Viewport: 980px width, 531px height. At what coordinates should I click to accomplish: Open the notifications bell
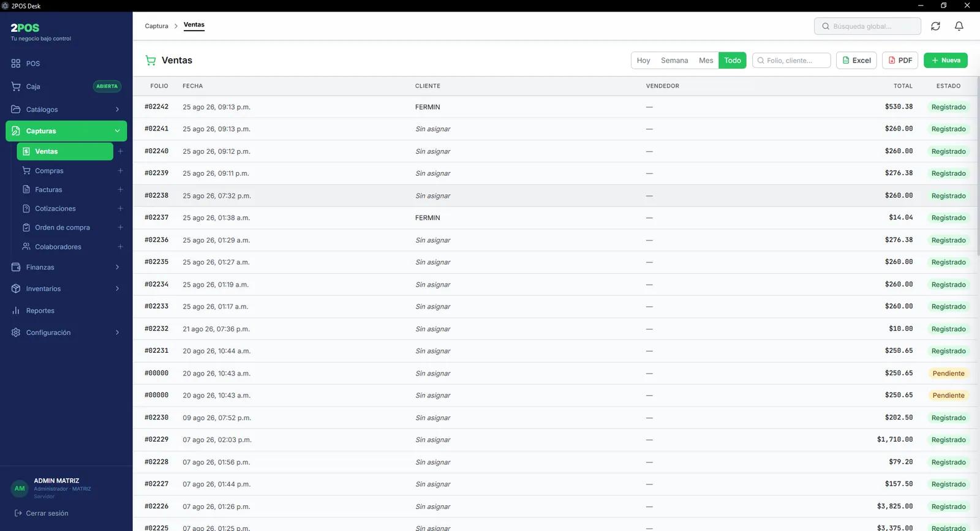pos(959,26)
